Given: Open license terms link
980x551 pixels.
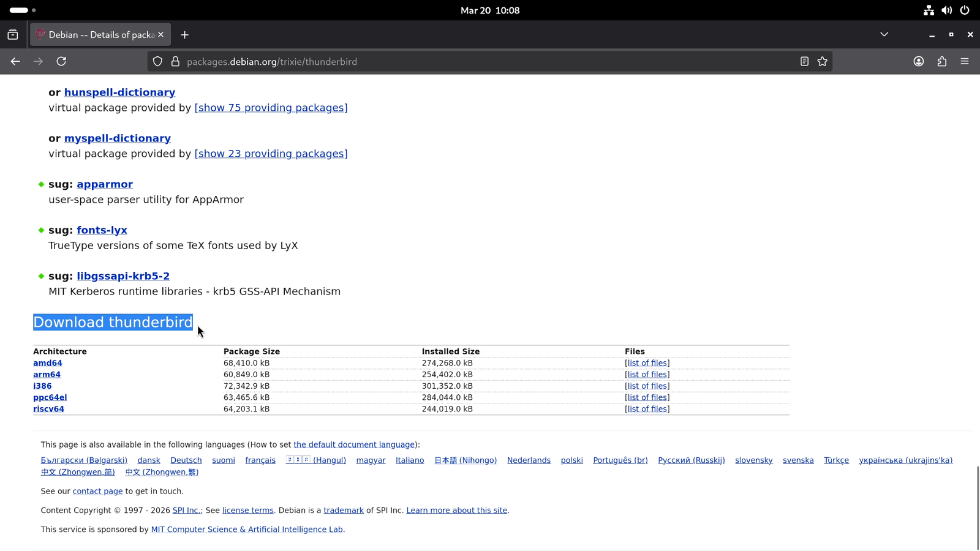Looking at the screenshot, I should click(x=247, y=510).
